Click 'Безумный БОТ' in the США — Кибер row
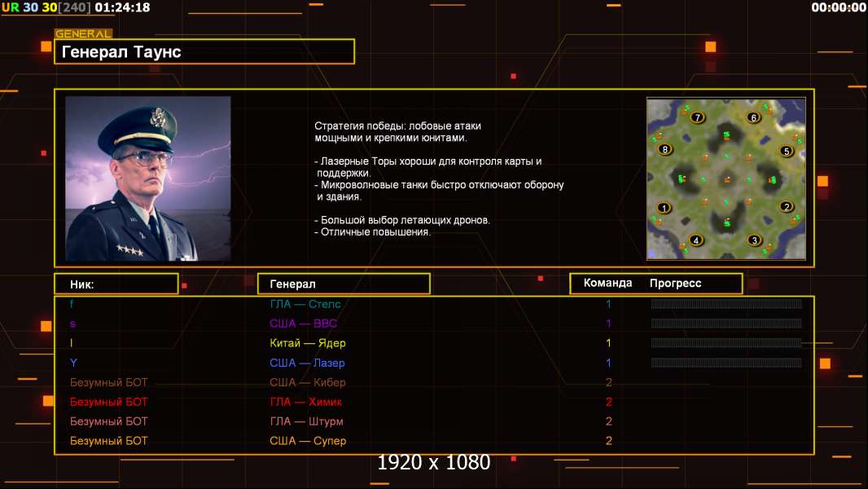The height and width of the screenshot is (489, 868). (x=109, y=383)
